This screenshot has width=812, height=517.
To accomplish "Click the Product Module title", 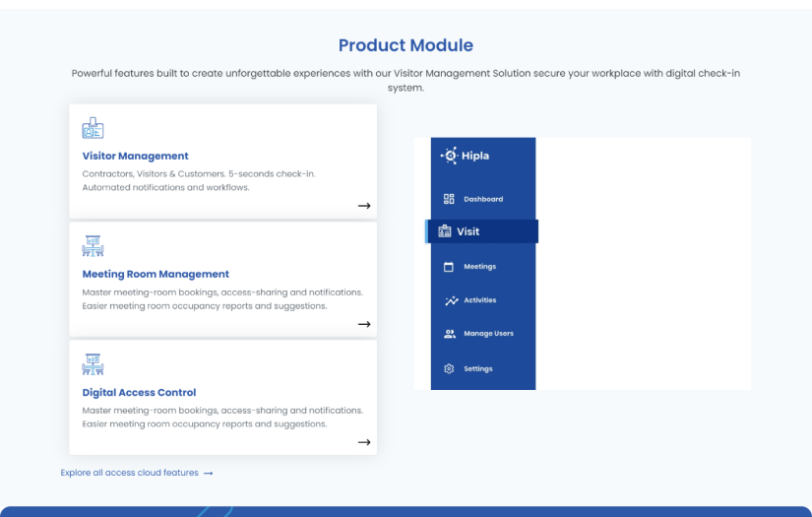I will (x=406, y=45).
